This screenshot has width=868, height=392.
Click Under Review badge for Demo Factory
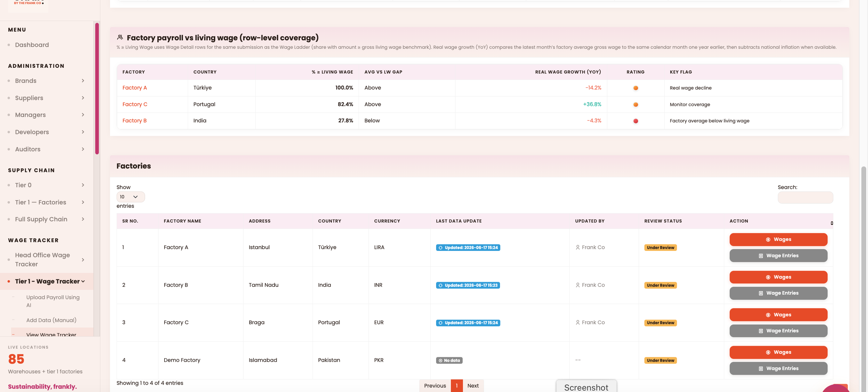coord(660,360)
